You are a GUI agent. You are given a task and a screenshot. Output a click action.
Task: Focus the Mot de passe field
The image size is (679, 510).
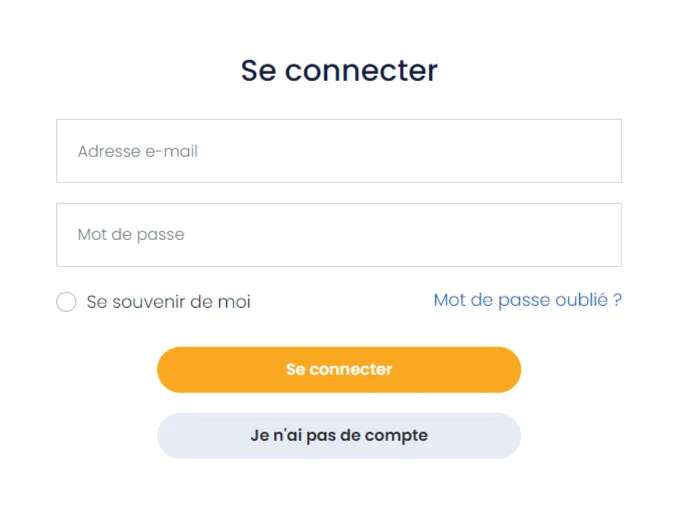point(339,235)
